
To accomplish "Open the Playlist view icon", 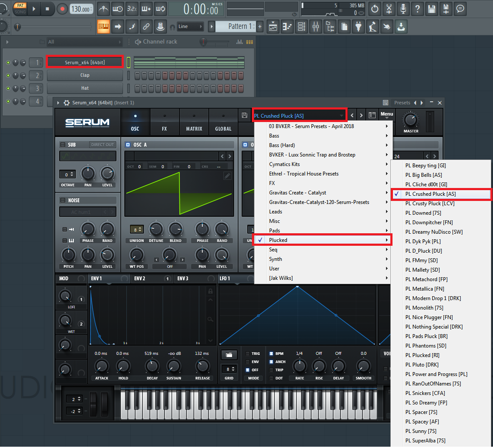I will point(273,27).
